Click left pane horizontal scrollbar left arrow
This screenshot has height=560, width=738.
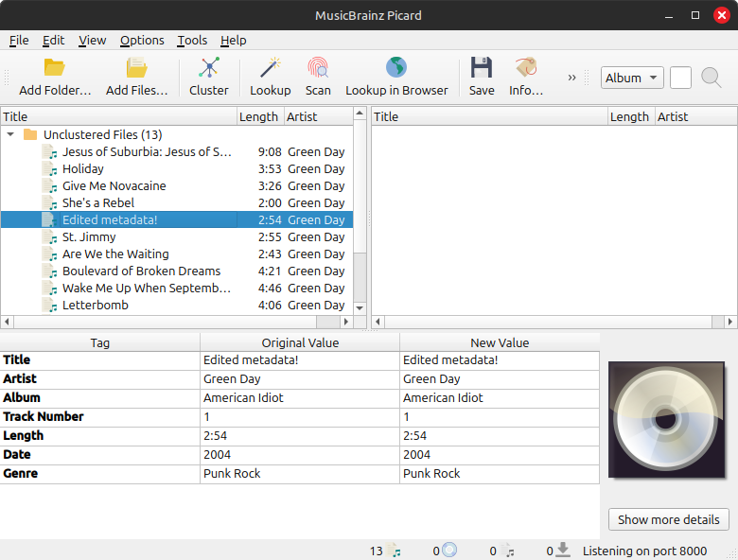[7, 322]
